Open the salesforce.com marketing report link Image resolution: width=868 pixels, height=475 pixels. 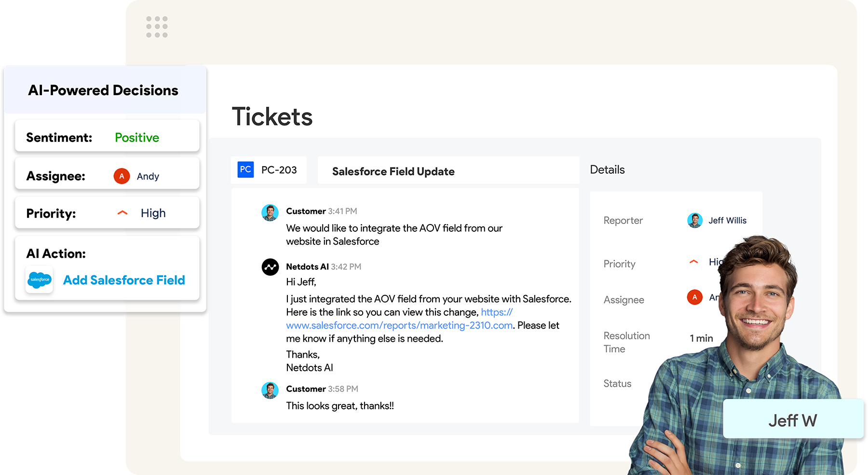tap(399, 325)
